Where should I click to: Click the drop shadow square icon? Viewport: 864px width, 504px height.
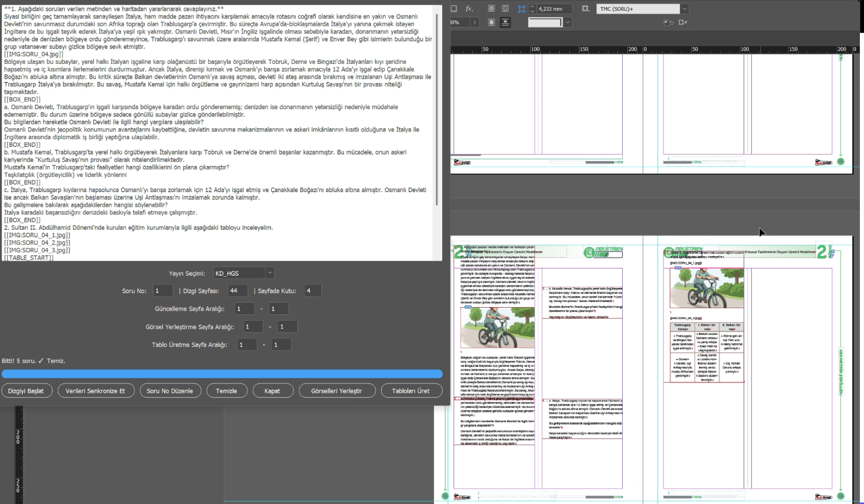click(454, 9)
